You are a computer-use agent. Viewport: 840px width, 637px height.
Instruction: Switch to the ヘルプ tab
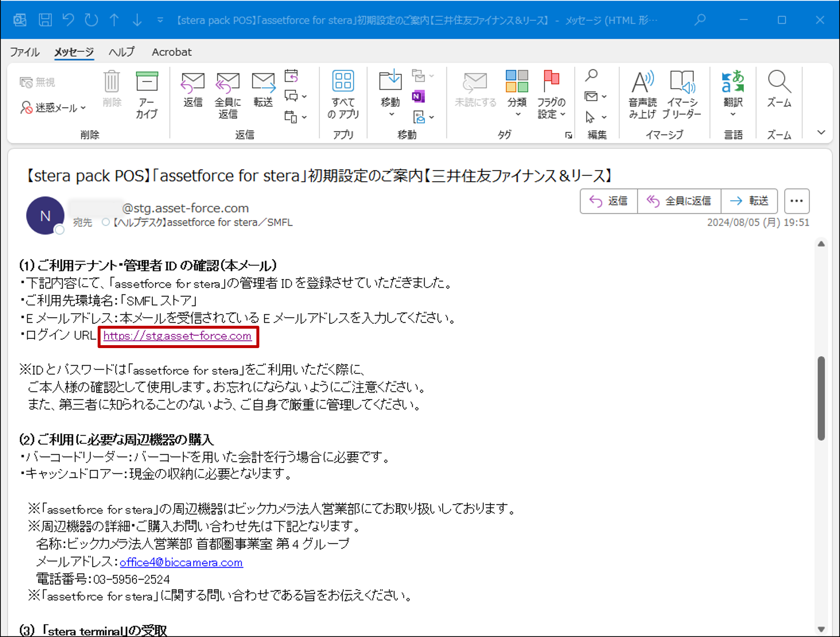(x=121, y=52)
